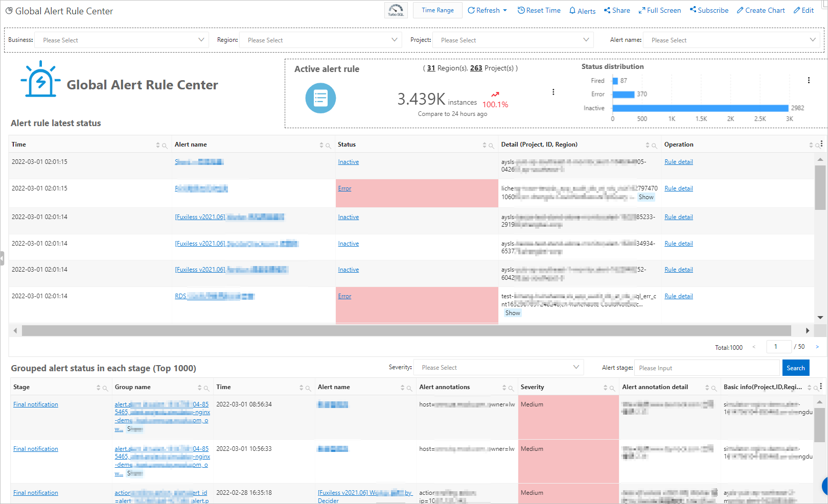828x504 pixels.
Task: Click Reset Time in toolbar
Action: point(539,10)
